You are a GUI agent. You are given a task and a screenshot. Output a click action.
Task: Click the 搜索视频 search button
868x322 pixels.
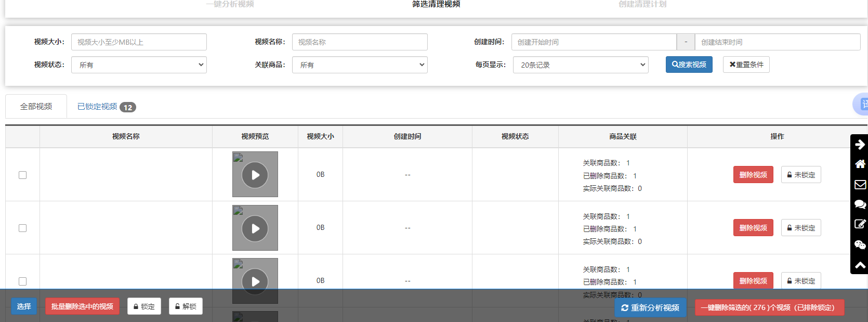pyautogui.click(x=689, y=65)
